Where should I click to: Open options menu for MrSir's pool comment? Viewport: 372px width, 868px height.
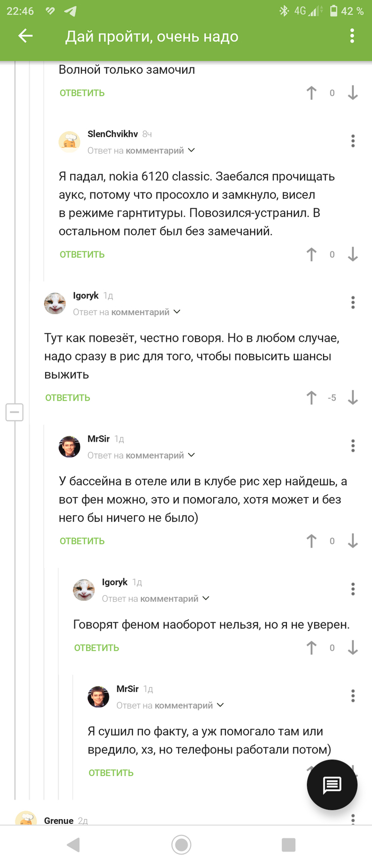coord(353,446)
